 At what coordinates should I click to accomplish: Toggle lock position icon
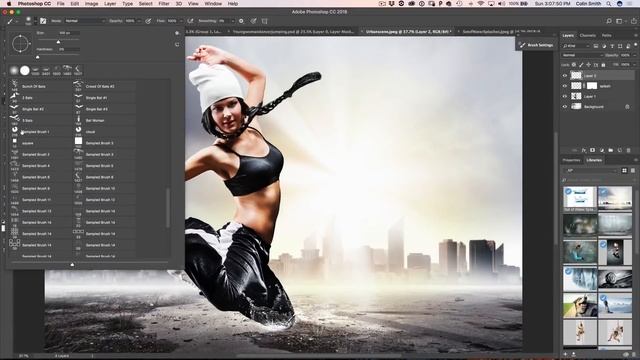[589, 65]
